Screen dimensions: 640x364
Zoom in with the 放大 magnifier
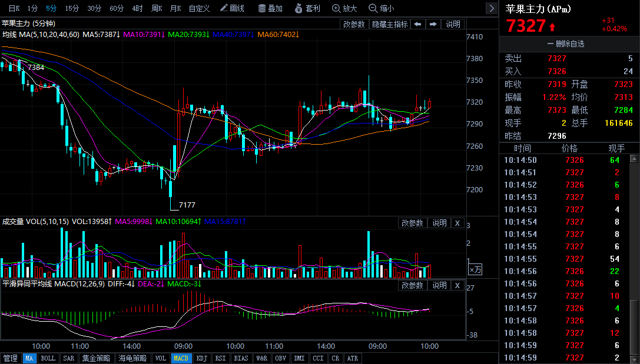click(344, 8)
